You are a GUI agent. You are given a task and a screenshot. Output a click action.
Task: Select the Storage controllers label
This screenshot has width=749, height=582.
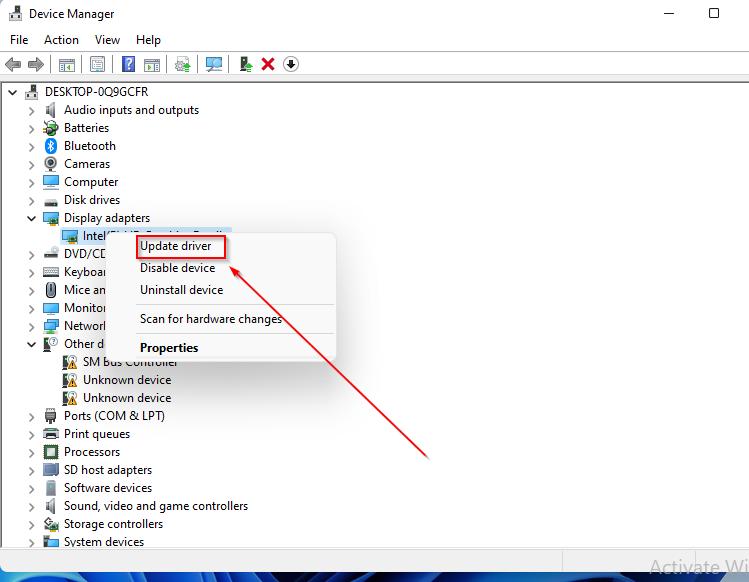coord(113,524)
